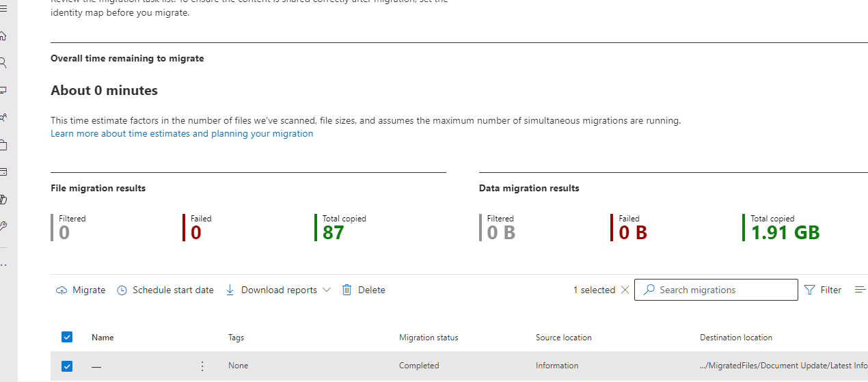Open the Home icon in left sidebar

point(3,36)
